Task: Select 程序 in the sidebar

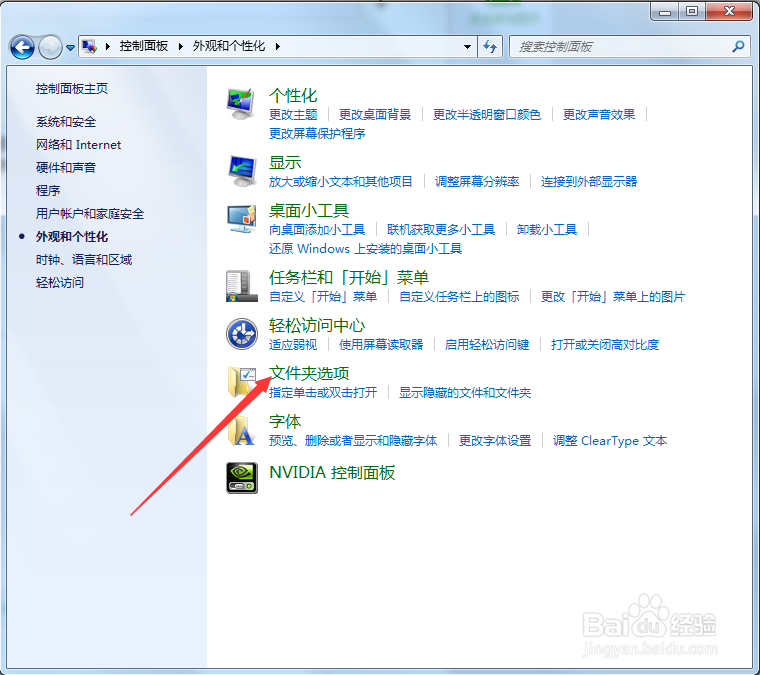Action: pyautogui.click(x=48, y=190)
